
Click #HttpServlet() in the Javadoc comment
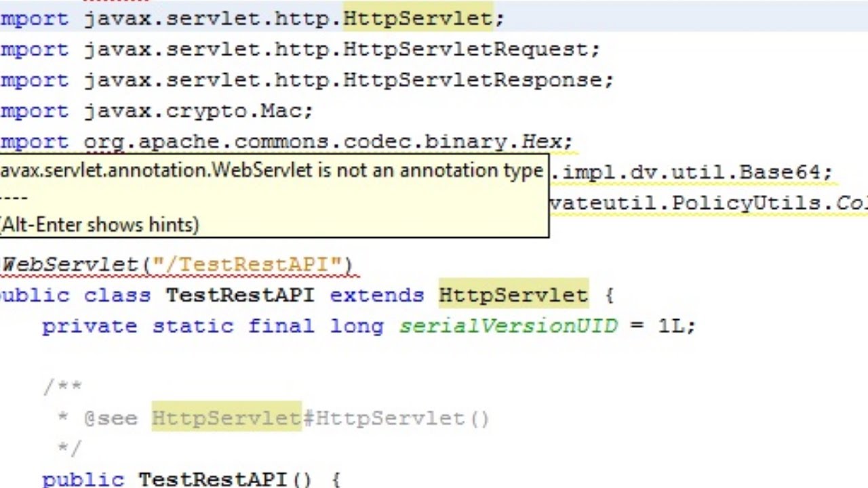(x=395, y=418)
